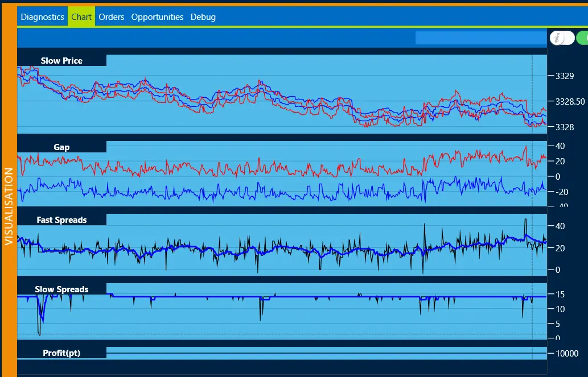Open the Opportunities tab

click(x=157, y=17)
